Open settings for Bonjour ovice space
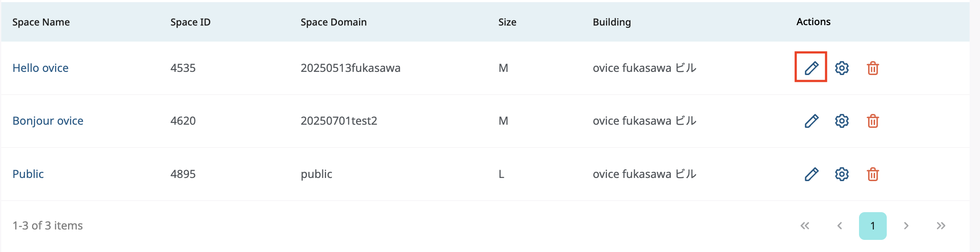980x252 pixels. [842, 121]
